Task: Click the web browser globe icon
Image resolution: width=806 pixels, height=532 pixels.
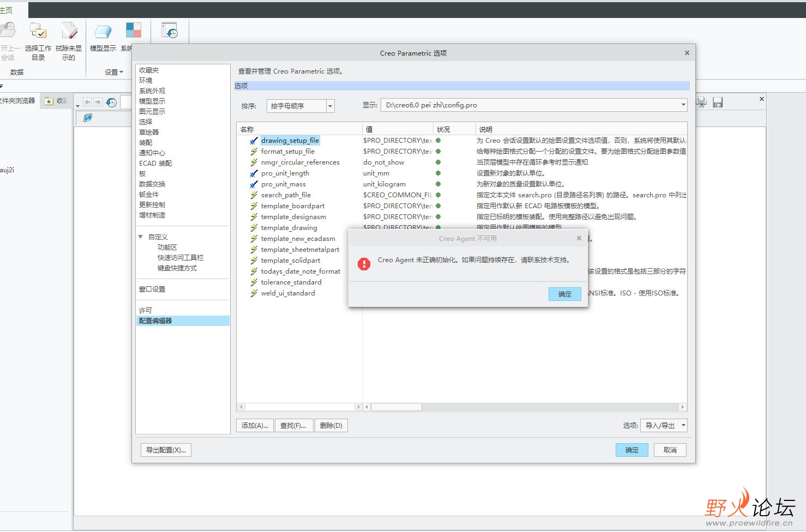Action: point(88,118)
